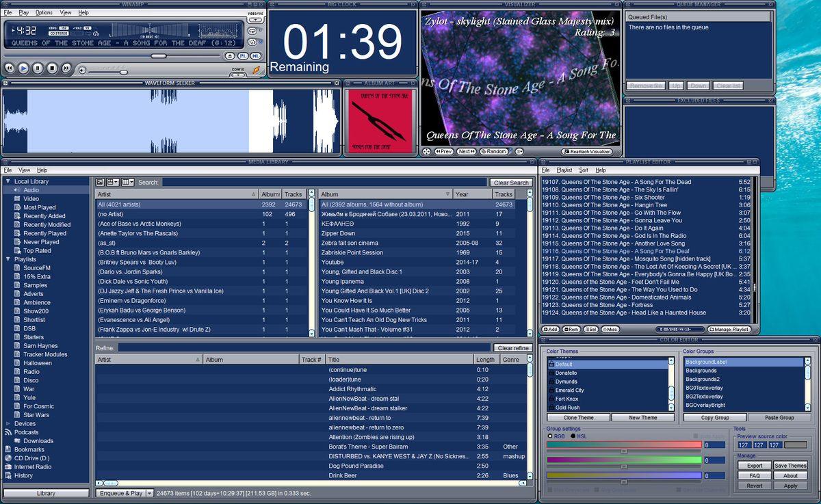Expand the Devices tree node
The height and width of the screenshot is (504, 821).
pyautogui.click(x=8, y=424)
